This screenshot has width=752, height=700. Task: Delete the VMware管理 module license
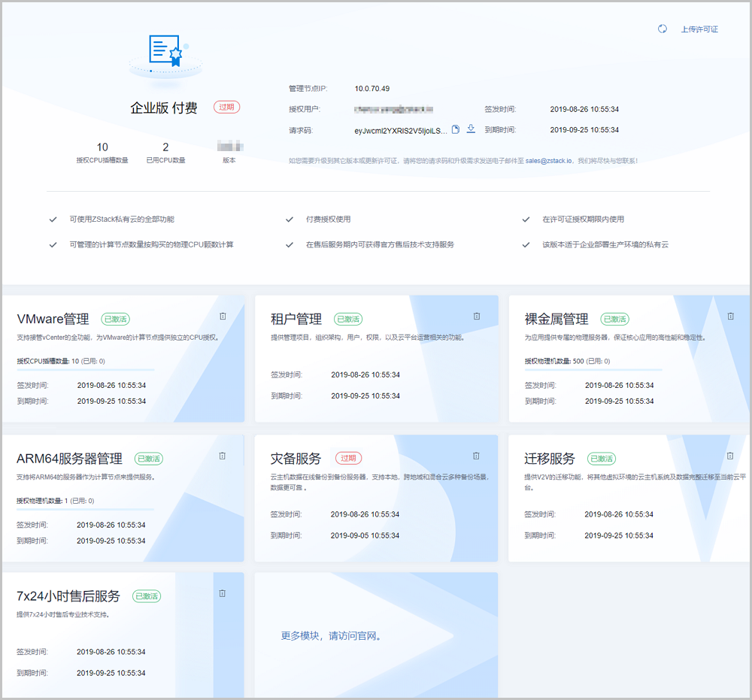223,317
